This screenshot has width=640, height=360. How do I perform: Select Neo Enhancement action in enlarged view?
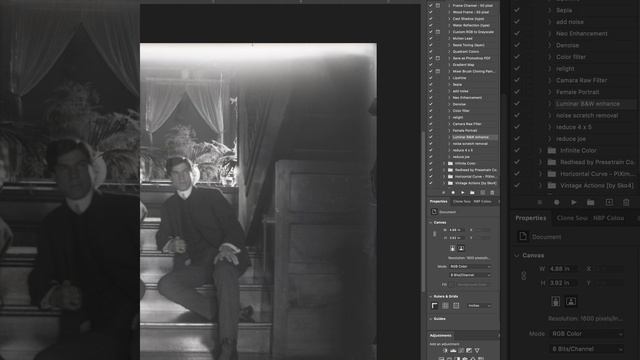point(582,33)
